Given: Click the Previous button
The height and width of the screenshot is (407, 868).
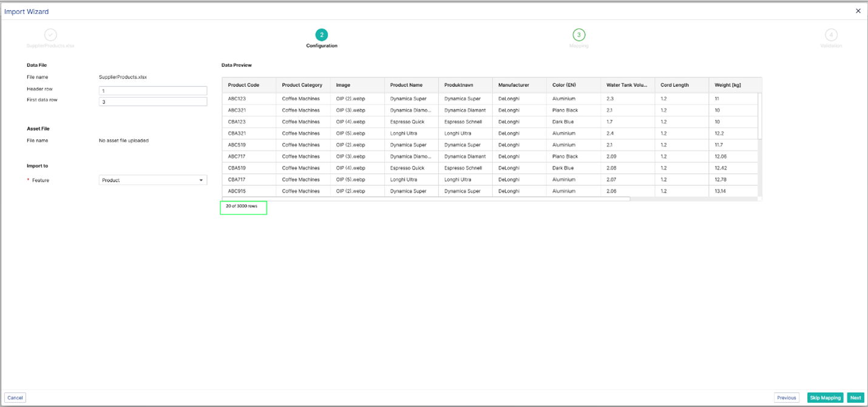Looking at the screenshot, I should [x=787, y=398].
